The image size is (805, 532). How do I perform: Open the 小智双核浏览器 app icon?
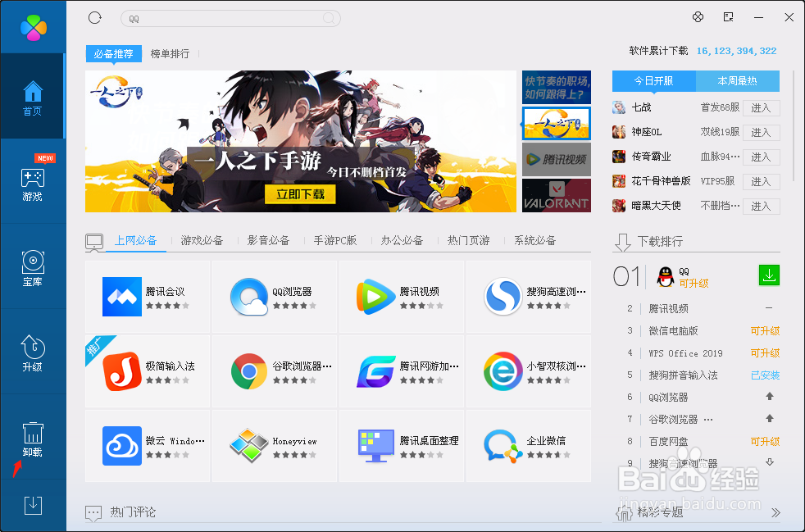(x=503, y=371)
